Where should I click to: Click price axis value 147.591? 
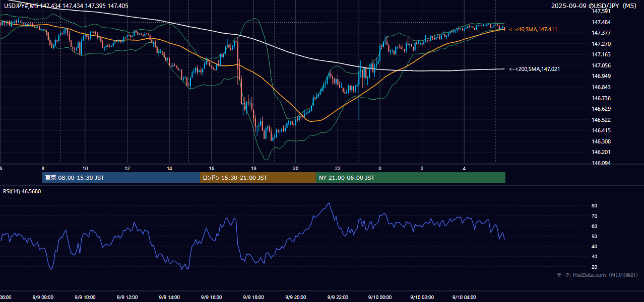pos(601,11)
